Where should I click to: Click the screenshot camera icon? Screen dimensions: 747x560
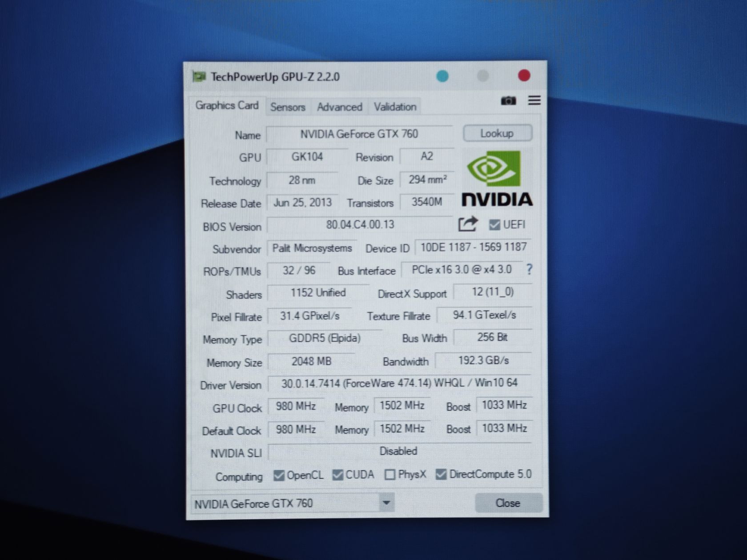pos(508,101)
